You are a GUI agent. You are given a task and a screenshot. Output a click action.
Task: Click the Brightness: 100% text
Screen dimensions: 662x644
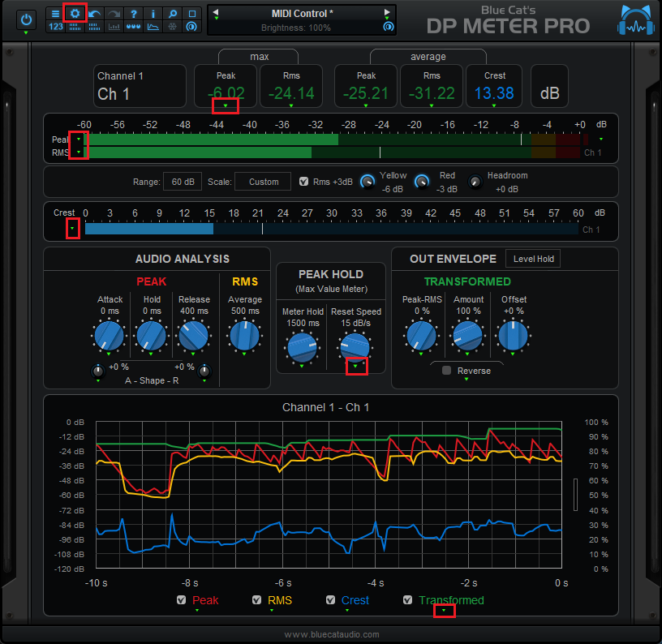(295, 28)
